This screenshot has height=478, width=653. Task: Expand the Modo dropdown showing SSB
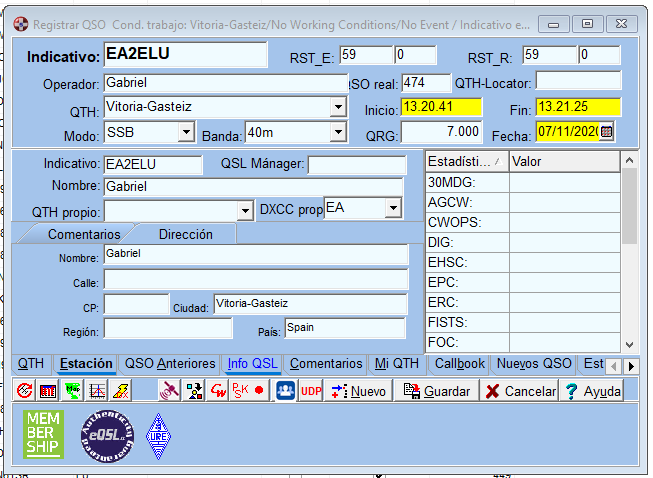(x=186, y=131)
